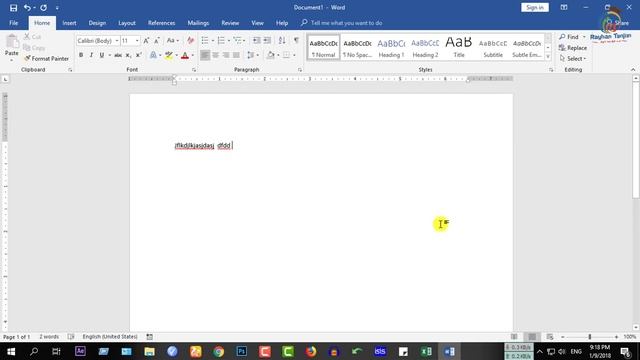The height and width of the screenshot is (360, 640).
Task: Toggle Bold formatting
Action: [81, 55]
